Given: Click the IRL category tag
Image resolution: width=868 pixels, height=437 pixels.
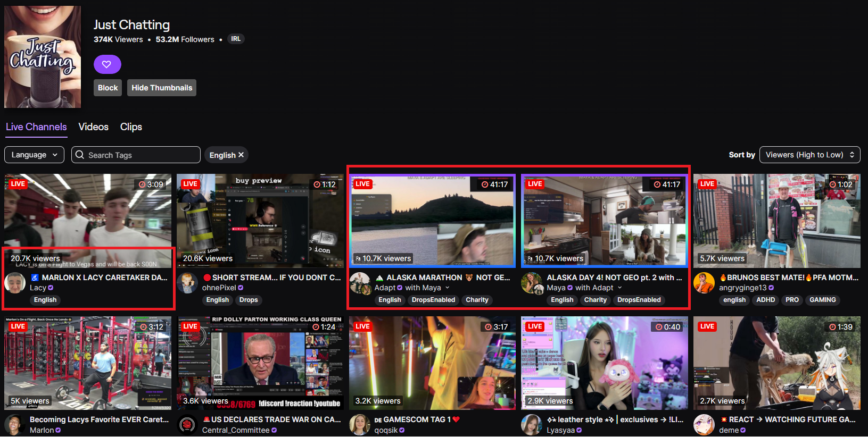Looking at the screenshot, I should click(x=236, y=39).
